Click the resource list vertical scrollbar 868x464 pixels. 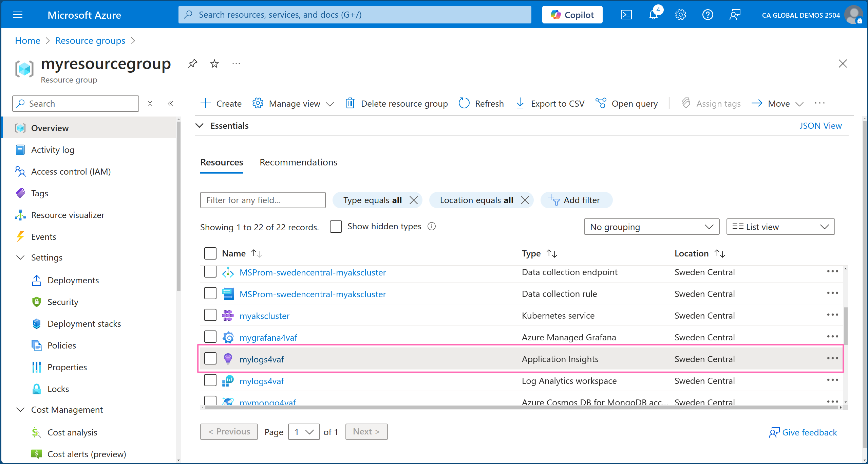pyautogui.click(x=846, y=326)
